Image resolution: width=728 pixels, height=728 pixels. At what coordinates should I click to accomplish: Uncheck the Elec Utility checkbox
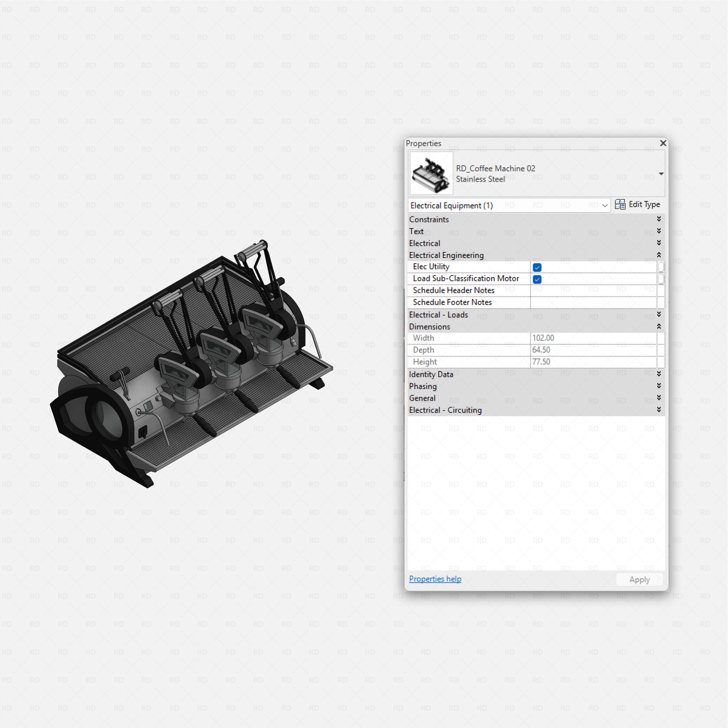point(537,267)
